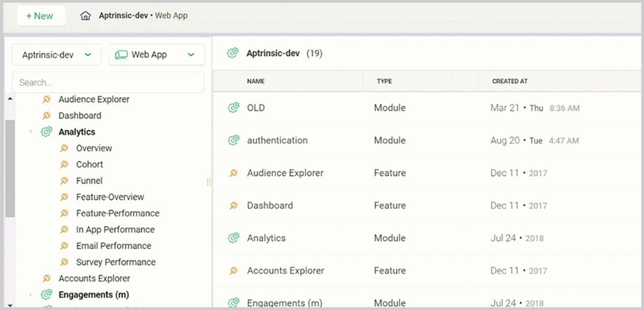
Task: Open the Web App platform dropdown
Action: click(x=156, y=55)
